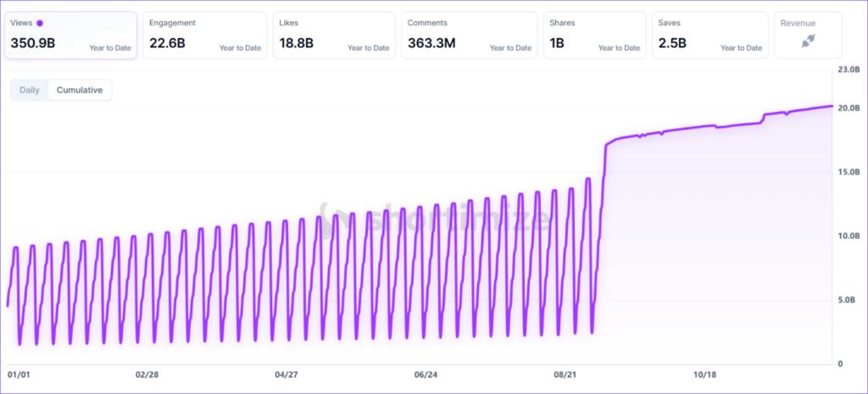Open Year to Date range under Engagement
The height and width of the screenshot is (394, 868).
tap(240, 48)
